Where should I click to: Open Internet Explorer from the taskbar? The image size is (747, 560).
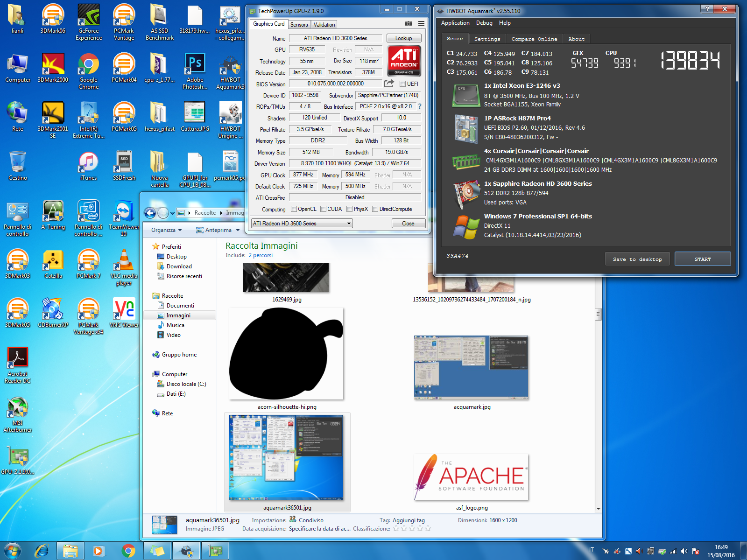[x=42, y=551]
